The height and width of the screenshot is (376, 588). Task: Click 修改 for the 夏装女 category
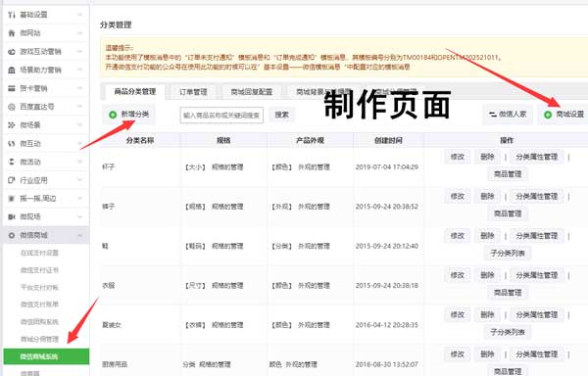point(457,315)
